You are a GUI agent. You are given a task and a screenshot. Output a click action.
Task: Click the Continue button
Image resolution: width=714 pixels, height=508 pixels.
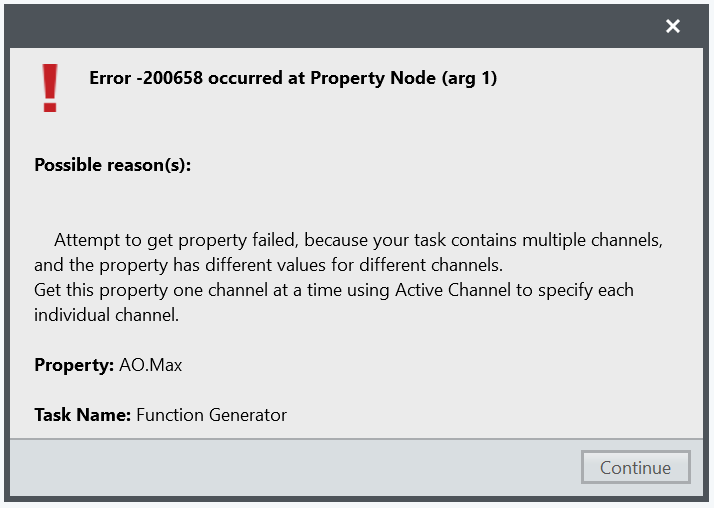635,468
